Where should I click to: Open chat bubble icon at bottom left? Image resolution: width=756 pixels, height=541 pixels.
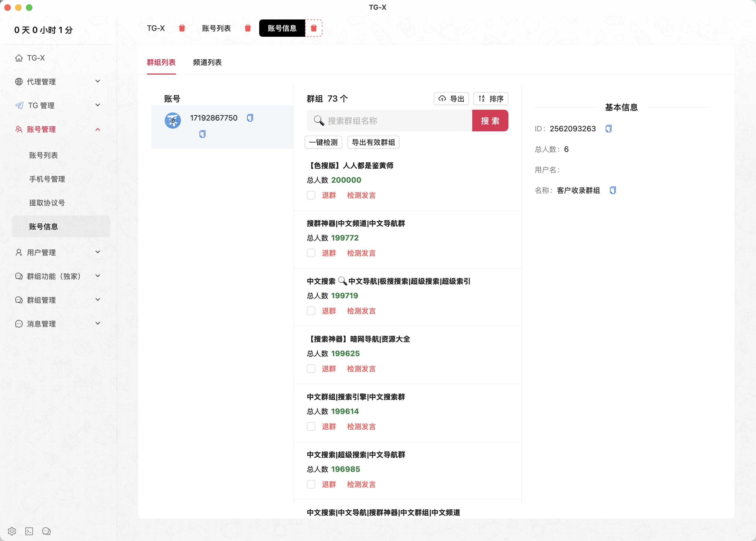coord(46,531)
